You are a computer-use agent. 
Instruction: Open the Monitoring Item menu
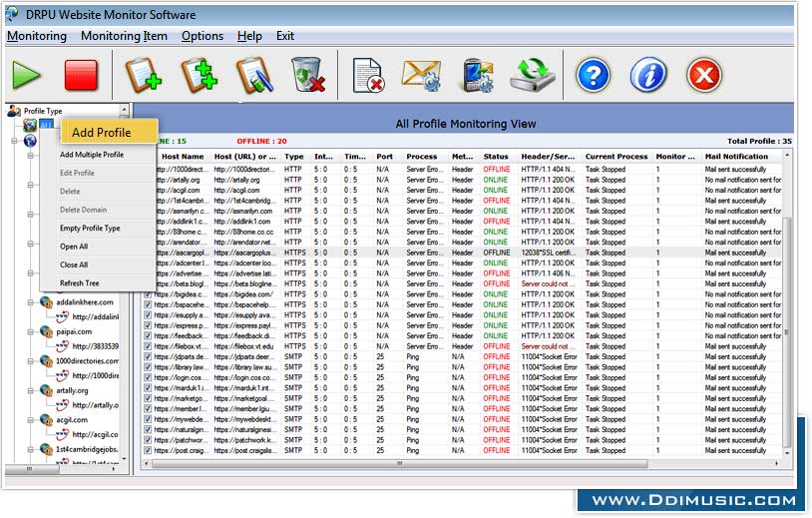click(124, 36)
